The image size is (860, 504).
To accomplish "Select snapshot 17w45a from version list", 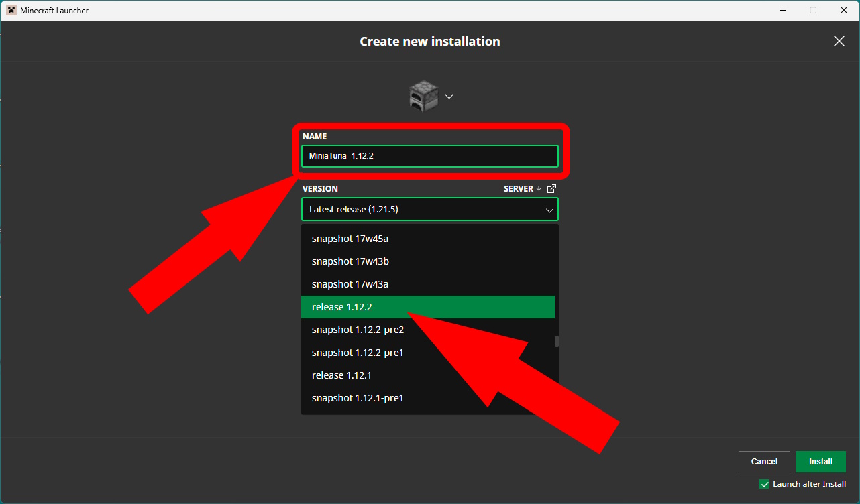I will (428, 239).
